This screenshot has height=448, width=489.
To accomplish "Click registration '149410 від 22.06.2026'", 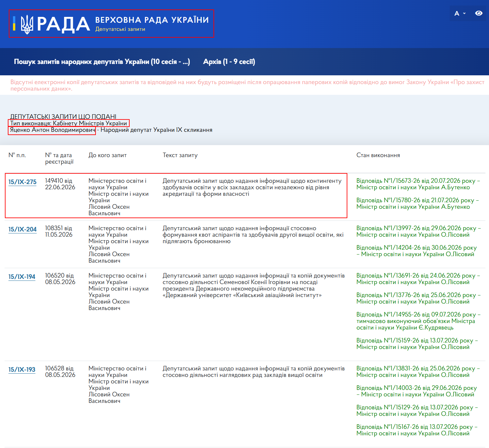I will click(x=60, y=184).
